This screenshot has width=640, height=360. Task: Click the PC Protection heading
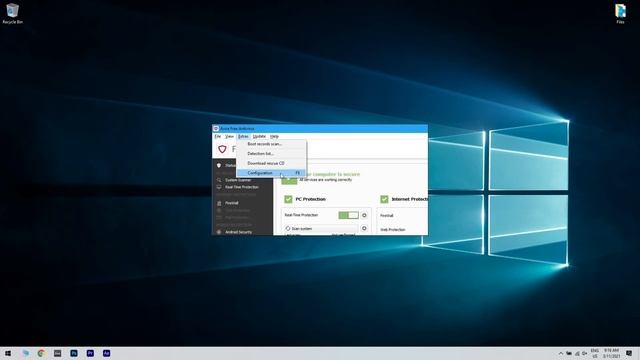coord(311,199)
